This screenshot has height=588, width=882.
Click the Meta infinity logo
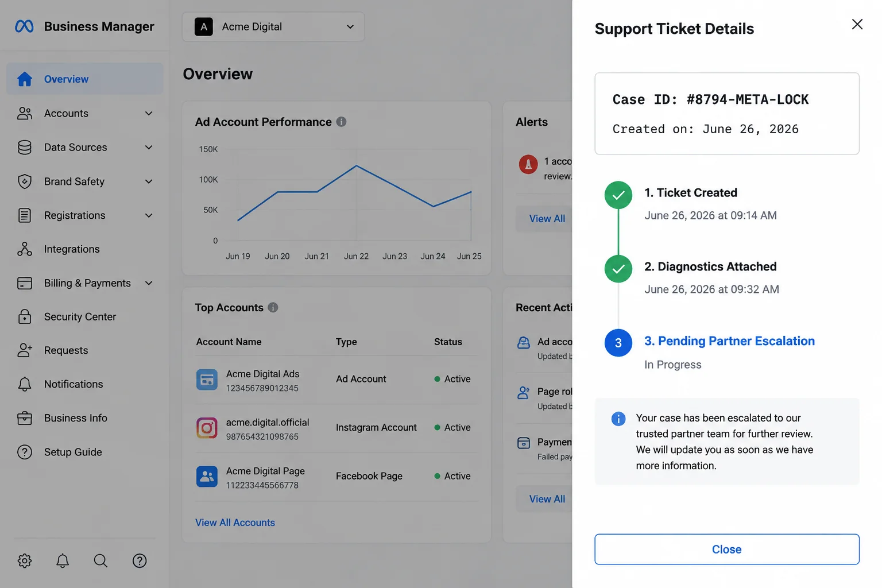24,26
